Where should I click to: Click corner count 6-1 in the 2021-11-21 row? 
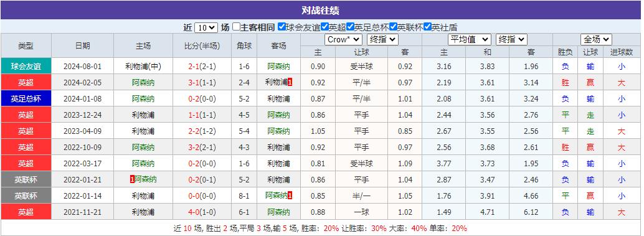click(244, 212)
